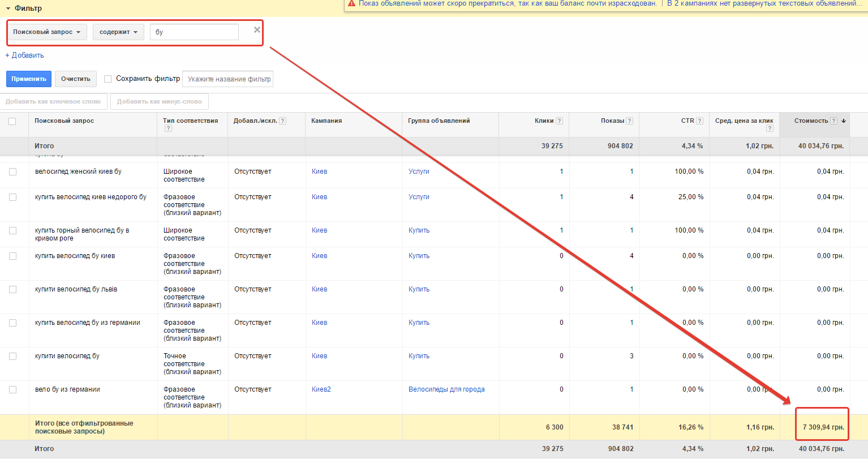
Task: Select checkbox for купить велосипед киев недорого бу
Action: click(x=12, y=197)
